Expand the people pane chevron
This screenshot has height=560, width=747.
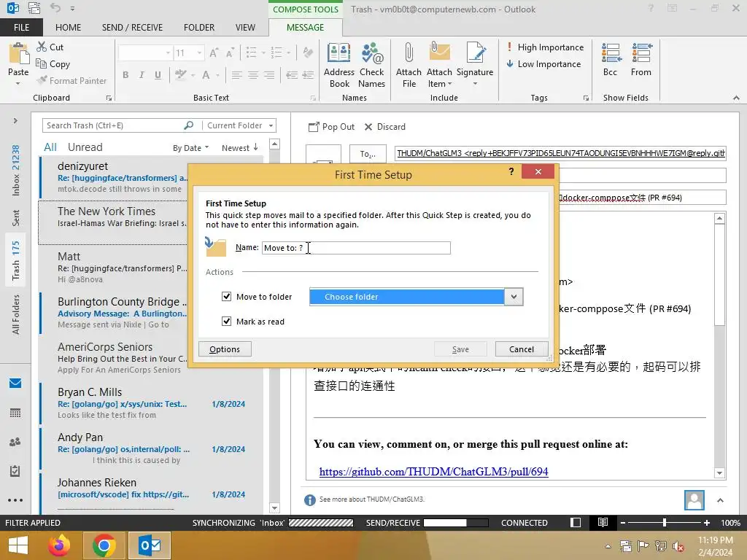(x=720, y=500)
